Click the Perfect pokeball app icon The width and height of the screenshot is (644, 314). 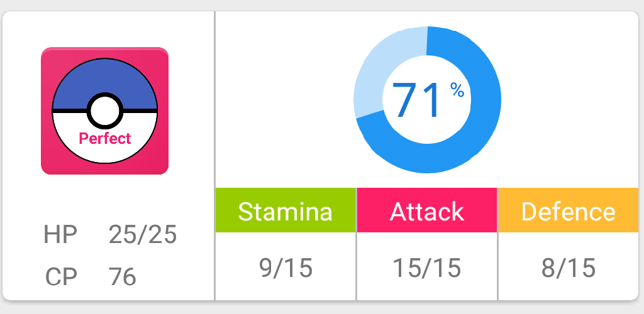(105, 111)
